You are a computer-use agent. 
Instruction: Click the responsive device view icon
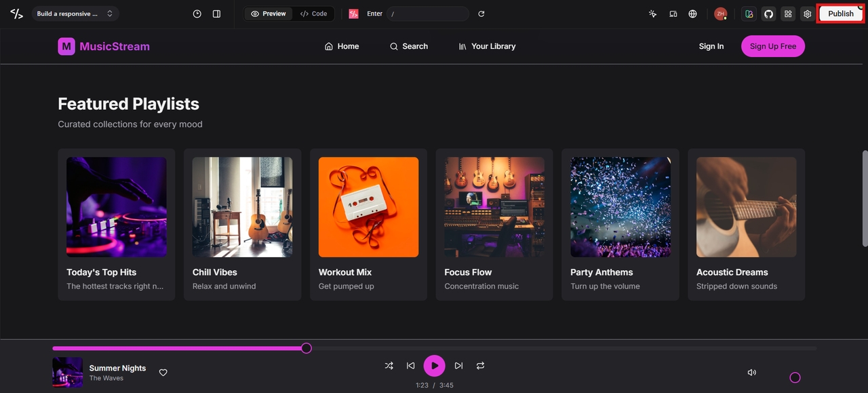tap(673, 14)
